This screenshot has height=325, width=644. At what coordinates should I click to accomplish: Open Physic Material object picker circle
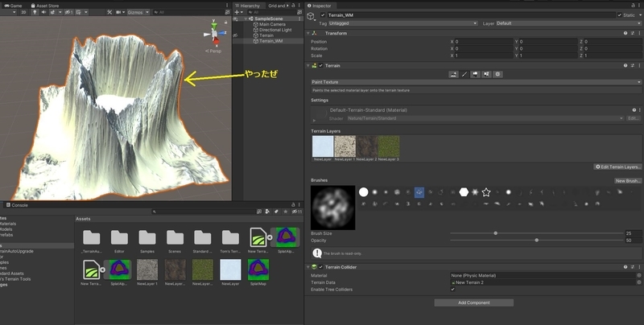639,275
